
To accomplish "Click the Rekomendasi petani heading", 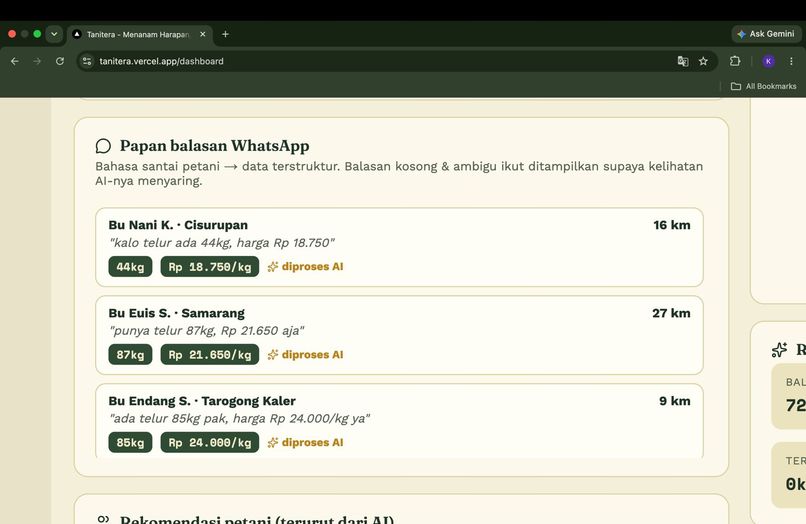I will (x=257, y=519).
